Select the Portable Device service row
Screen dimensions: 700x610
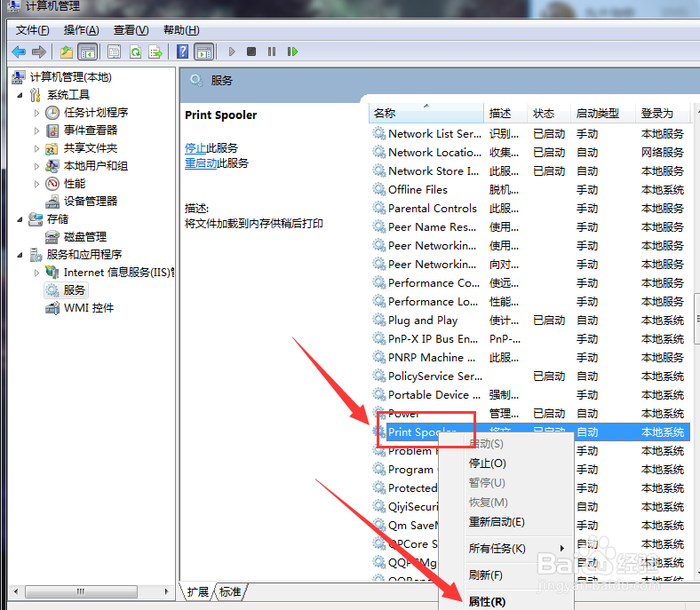(x=529, y=395)
